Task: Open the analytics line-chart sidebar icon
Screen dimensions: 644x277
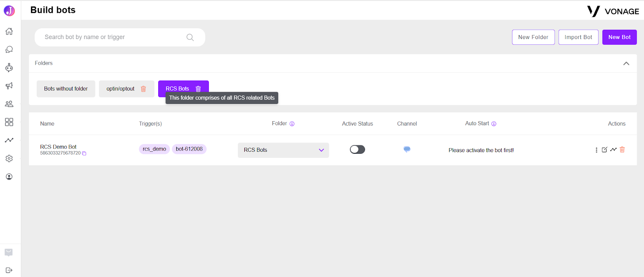Action: [9, 140]
